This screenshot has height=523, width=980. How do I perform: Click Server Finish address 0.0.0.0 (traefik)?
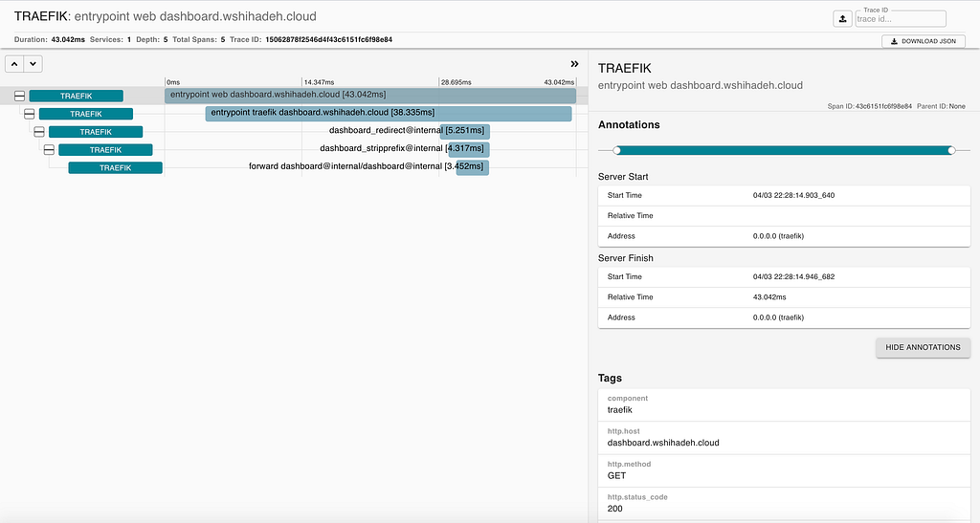coord(778,317)
